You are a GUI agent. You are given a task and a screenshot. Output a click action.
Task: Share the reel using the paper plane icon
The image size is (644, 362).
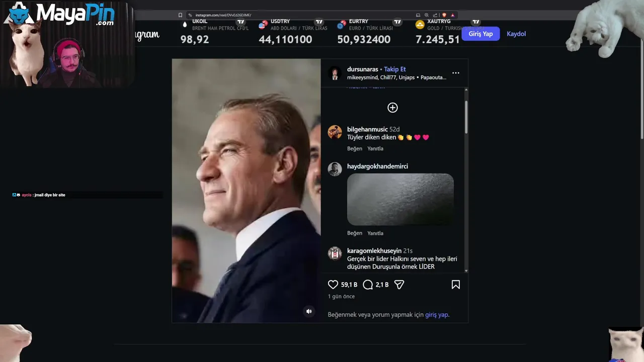[x=399, y=285]
